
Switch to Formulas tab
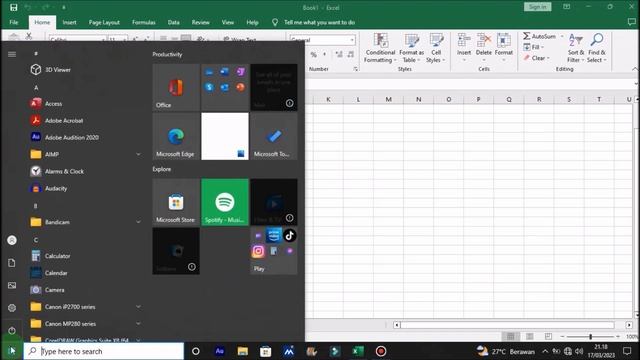pyautogui.click(x=144, y=22)
